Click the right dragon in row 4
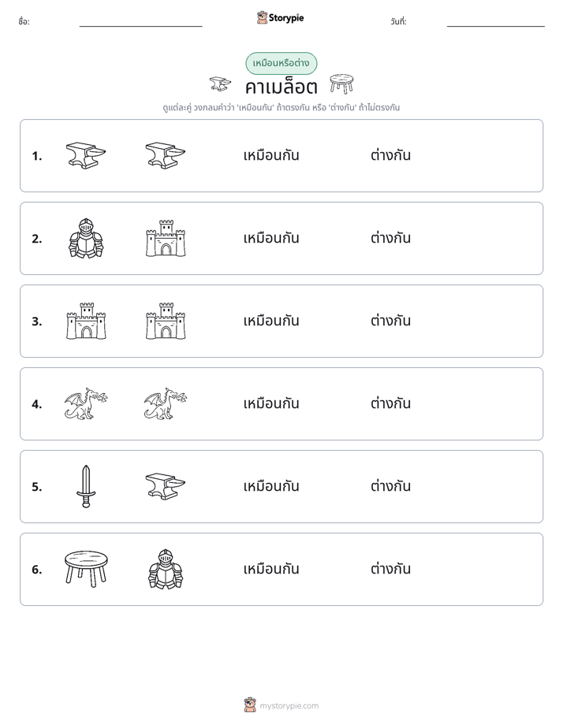 coord(166,404)
